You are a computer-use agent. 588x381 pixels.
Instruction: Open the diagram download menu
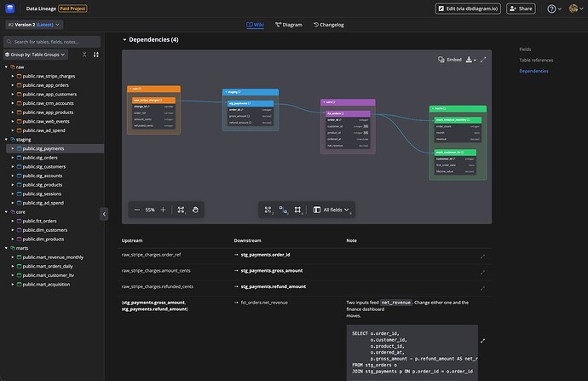click(x=470, y=60)
